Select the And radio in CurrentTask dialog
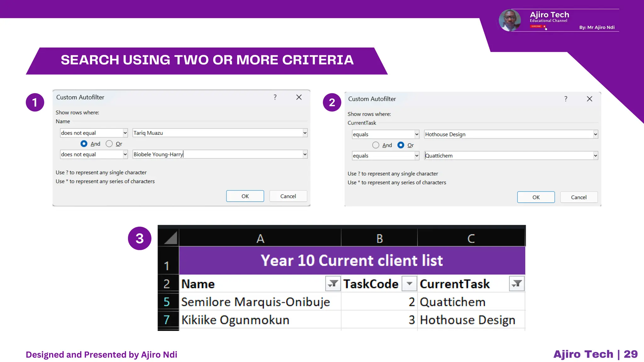This screenshot has height=362, width=644. coord(375,145)
